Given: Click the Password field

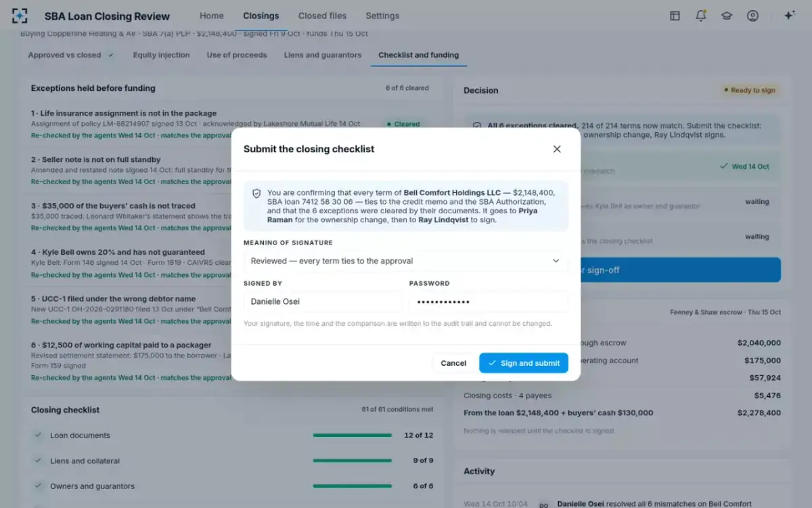Looking at the screenshot, I should [489, 301].
